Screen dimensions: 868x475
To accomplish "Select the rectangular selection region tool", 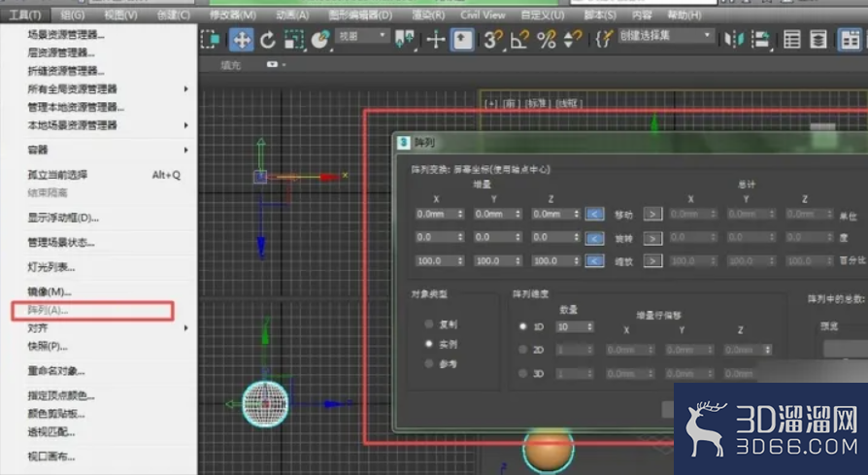I will coord(211,39).
